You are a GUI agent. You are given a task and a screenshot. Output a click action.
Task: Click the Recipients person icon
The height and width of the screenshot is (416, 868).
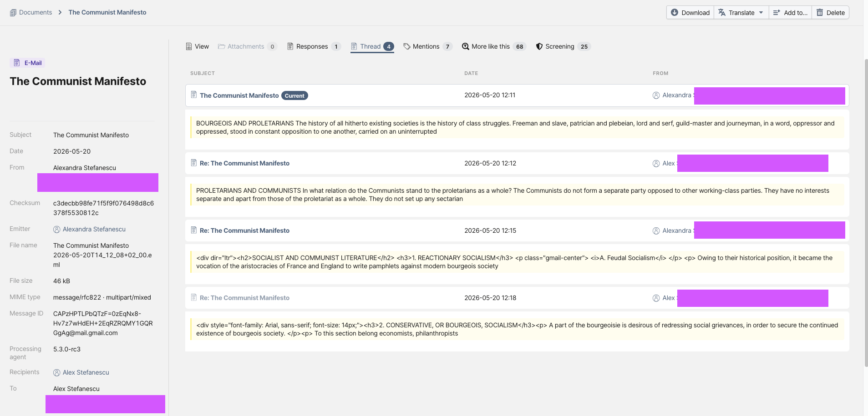click(57, 373)
